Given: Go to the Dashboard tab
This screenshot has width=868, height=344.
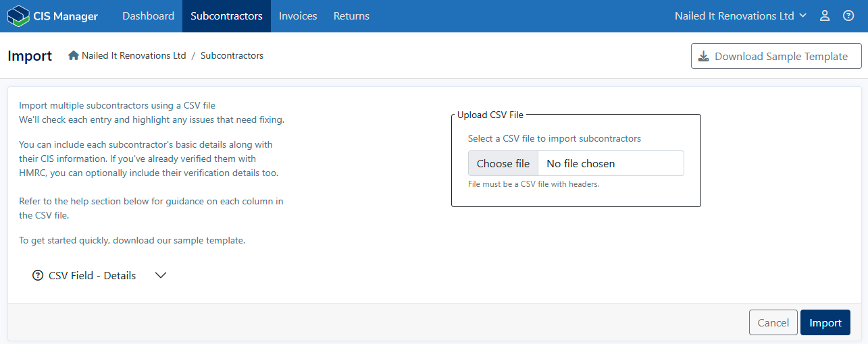Looking at the screenshot, I should click(148, 16).
